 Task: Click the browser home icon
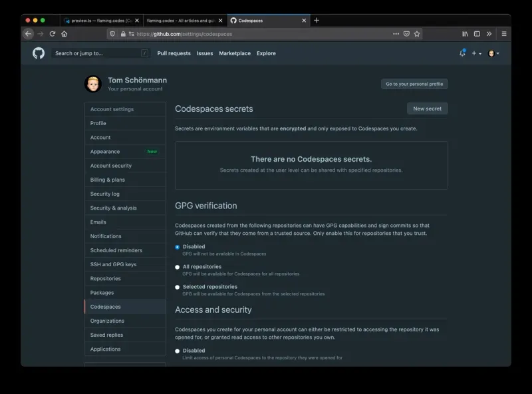click(64, 34)
